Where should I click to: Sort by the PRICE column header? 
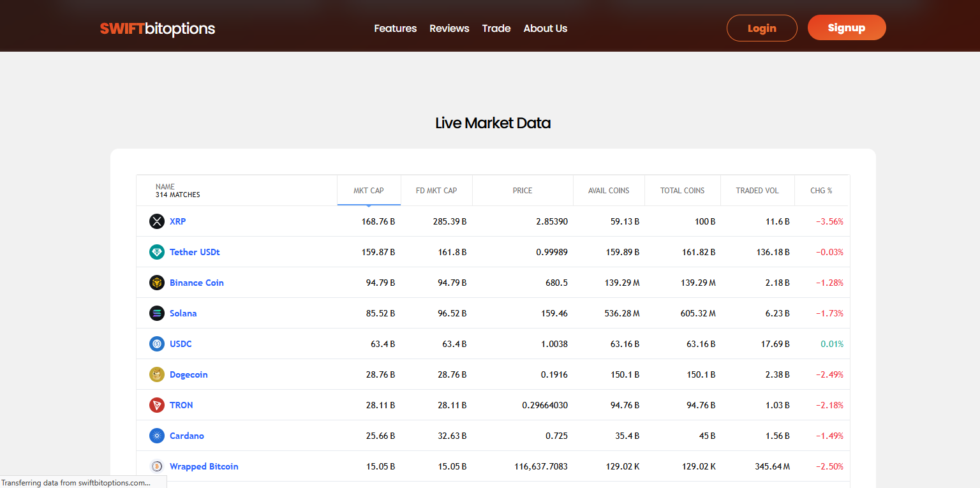coord(523,191)
